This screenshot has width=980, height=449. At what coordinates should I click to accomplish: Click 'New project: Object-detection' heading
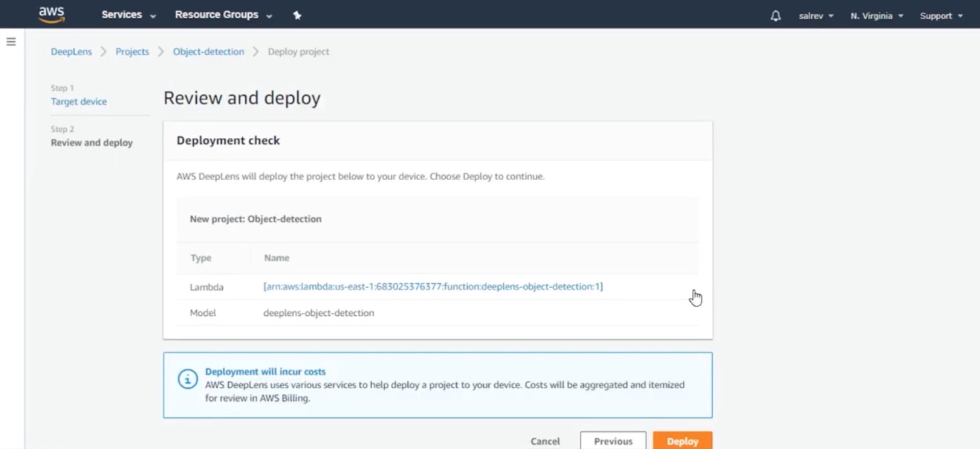pos(255,219)
